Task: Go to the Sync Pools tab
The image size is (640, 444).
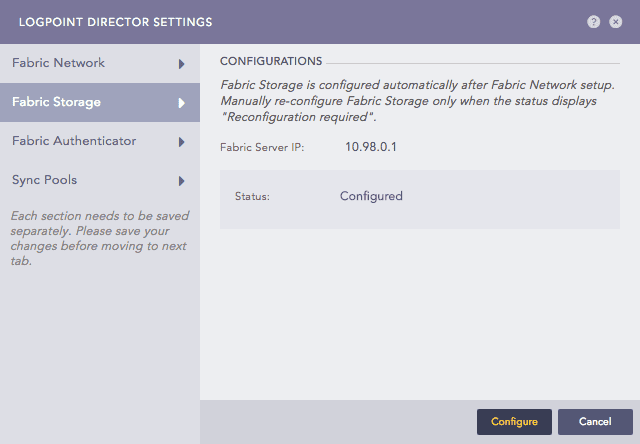Action: click(x=100, y=180)
